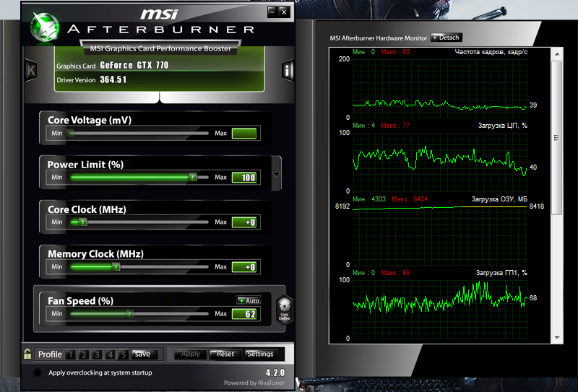The width and height of the screenshot is (578, 392).
Task: Click the Core Voltage value field
Action: click(x=244, y=134)
